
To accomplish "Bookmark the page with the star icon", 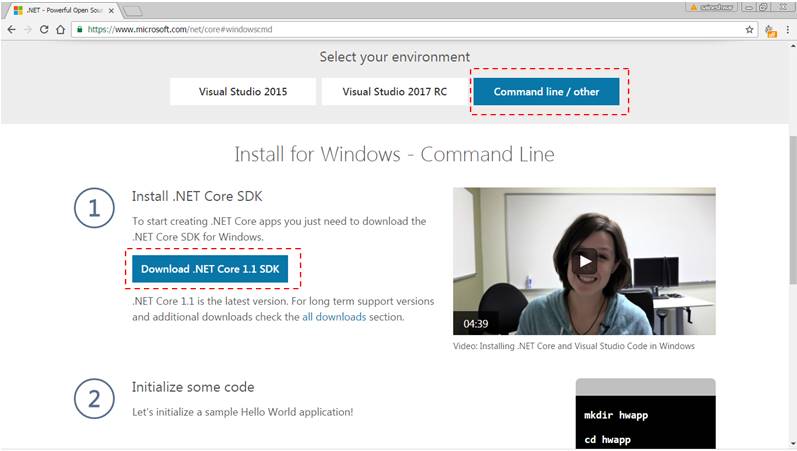I will coord(749,29).
